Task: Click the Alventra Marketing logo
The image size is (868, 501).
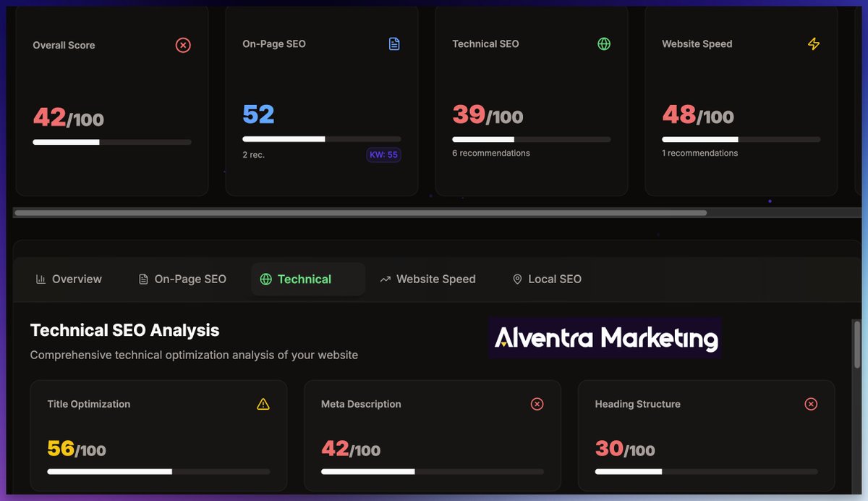Action: point(605,337)
